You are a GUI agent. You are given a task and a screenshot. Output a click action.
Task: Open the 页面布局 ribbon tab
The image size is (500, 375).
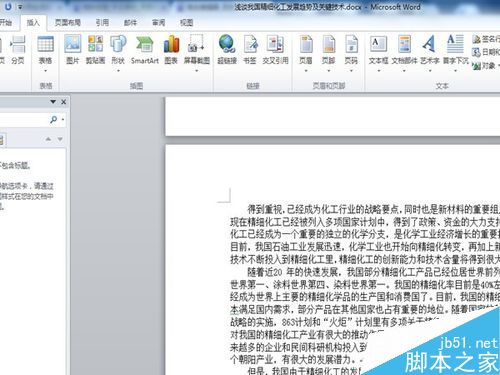click(x=68, y=22)
